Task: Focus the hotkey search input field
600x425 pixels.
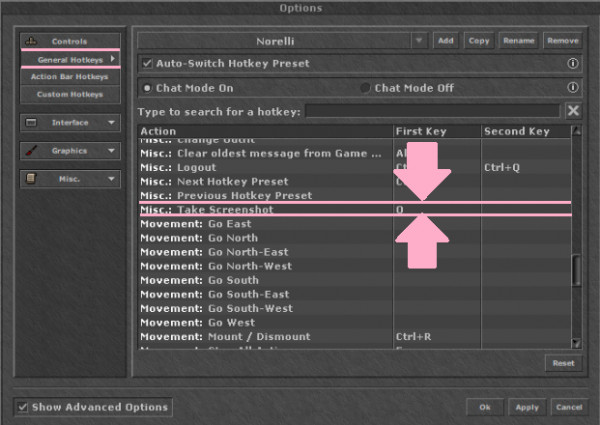Action: click(x=432, y=111)
